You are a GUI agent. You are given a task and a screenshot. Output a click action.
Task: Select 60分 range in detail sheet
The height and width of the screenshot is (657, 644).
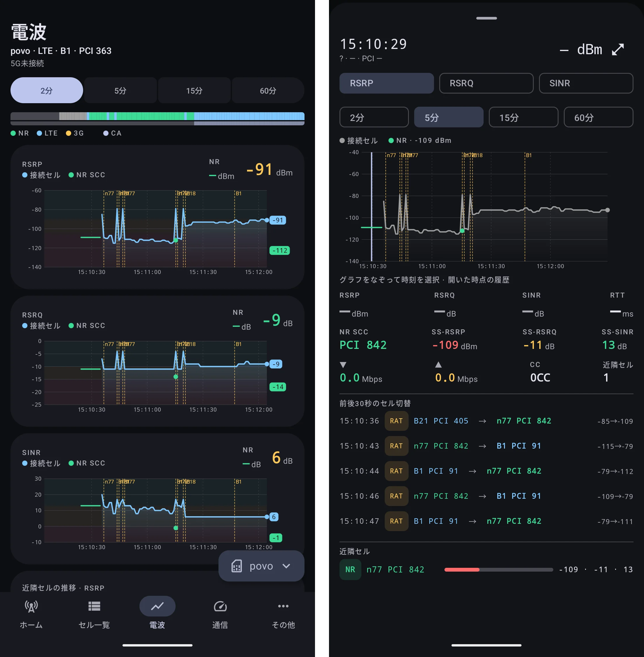[598, 117]
